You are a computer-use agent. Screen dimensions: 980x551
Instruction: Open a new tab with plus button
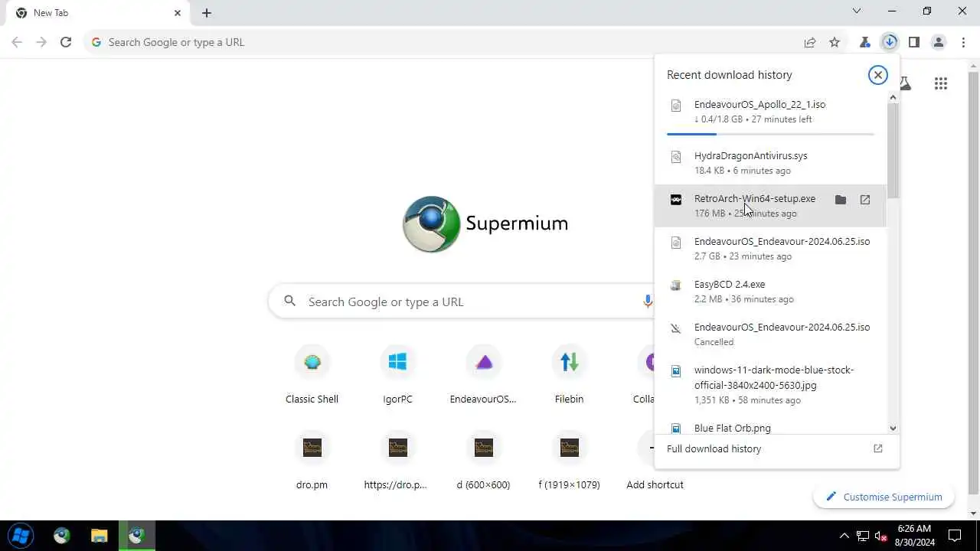[207, 13]
